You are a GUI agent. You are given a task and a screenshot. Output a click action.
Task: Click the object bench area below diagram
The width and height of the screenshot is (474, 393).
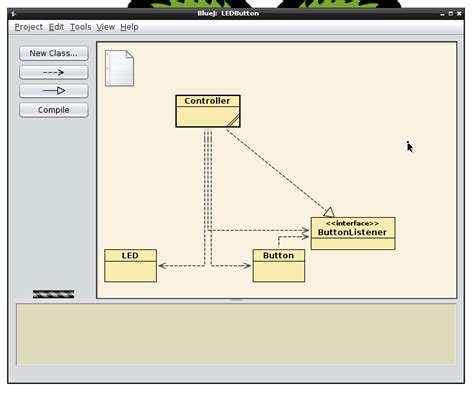tap(236, 334)
